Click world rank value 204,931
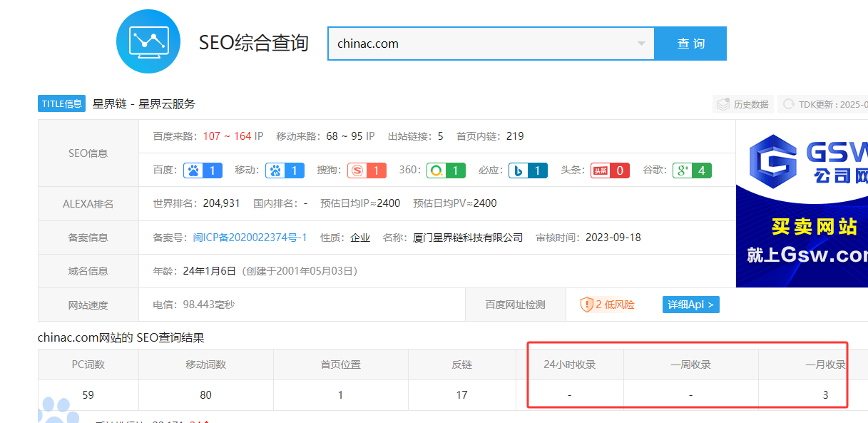Viewport: 868px width, 423px height. click(x=221, y=203)
